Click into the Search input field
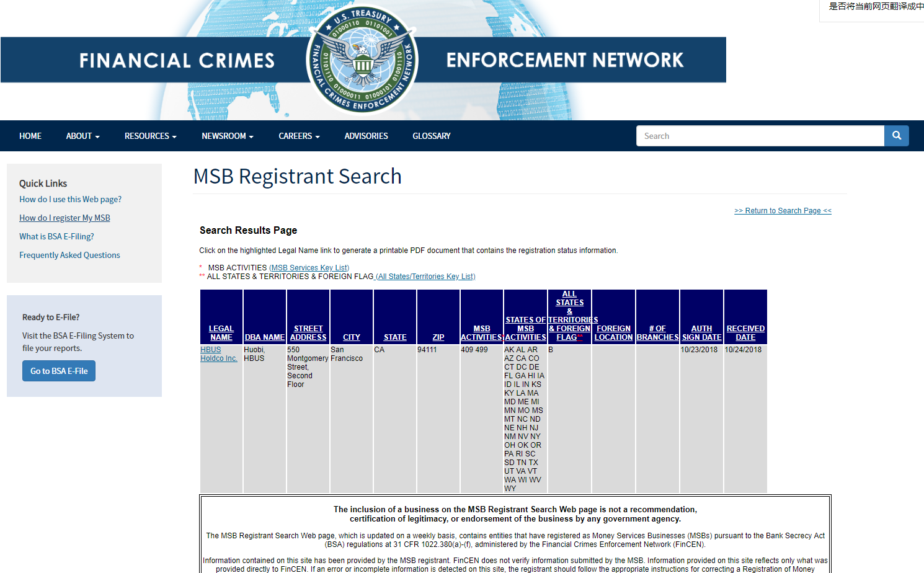 [x=760, y=136]
